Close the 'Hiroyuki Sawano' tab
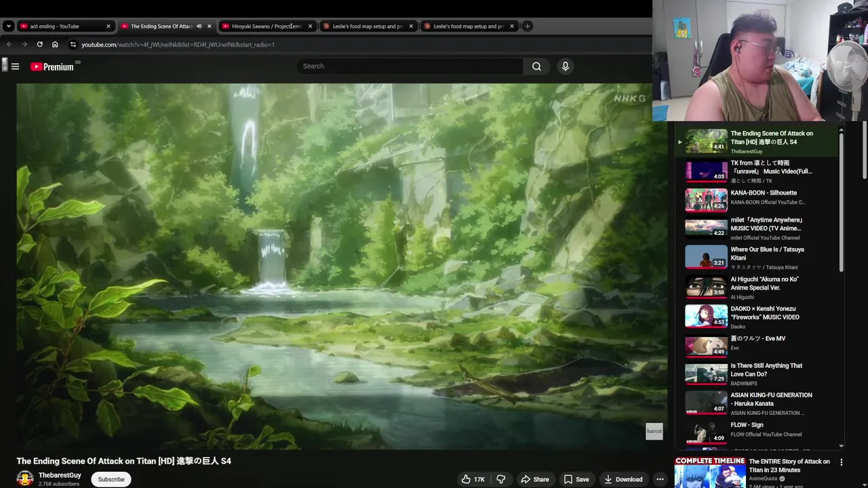The image size is (868, 488). (310, 26)
